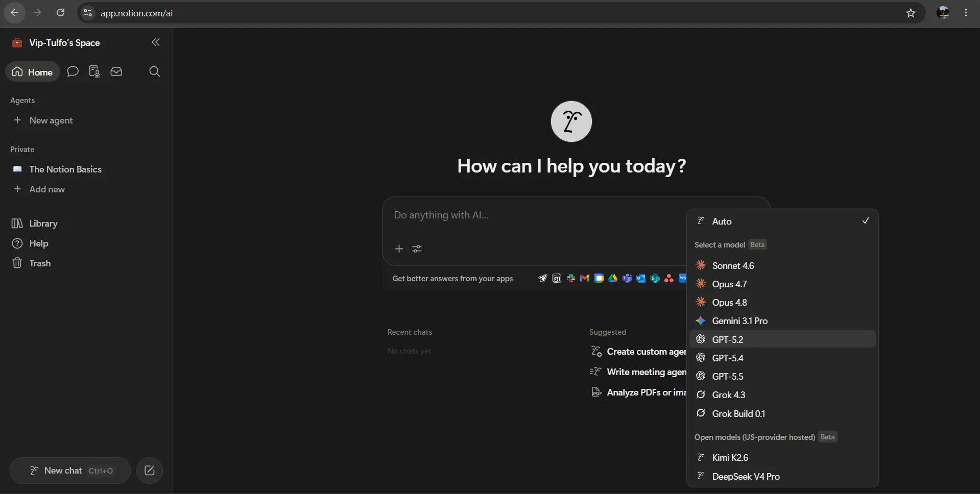Open Help in the sidebar

coord(39,243)
